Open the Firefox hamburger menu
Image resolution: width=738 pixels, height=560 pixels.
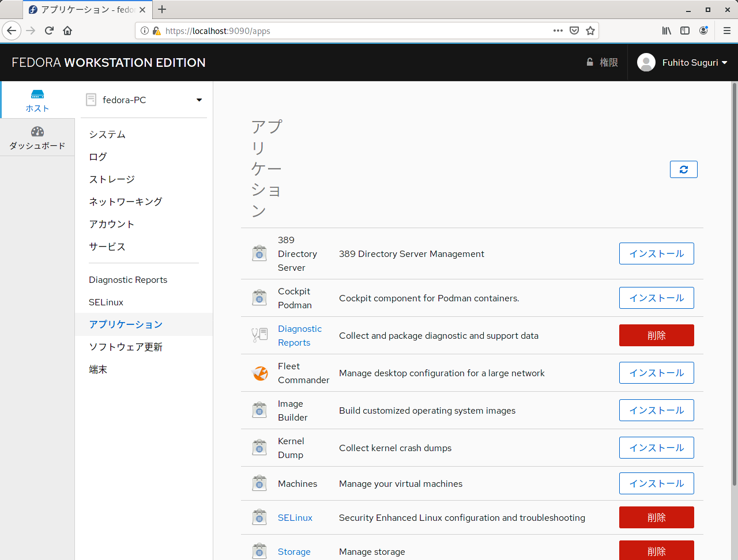727,31
